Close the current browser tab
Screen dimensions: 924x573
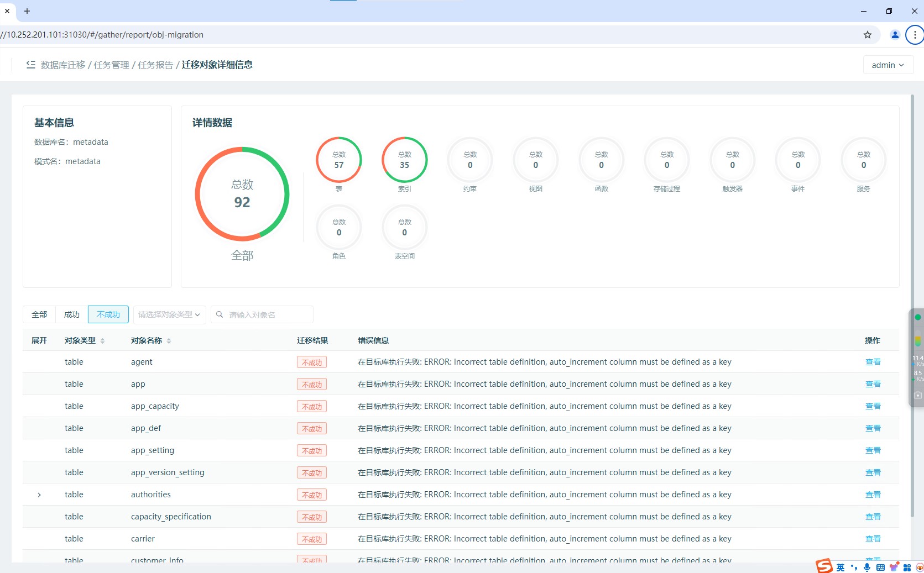(x=7, y=11)
